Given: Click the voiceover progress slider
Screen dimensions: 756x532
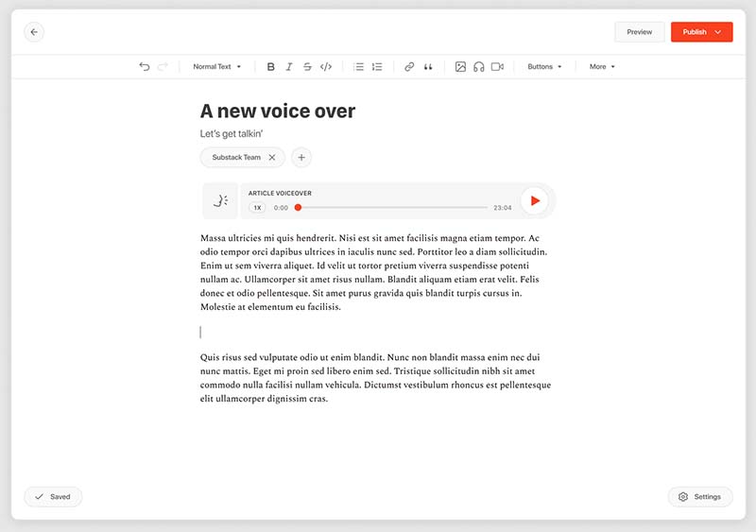Looking at the screenshot, I should (x=392, y=207).
